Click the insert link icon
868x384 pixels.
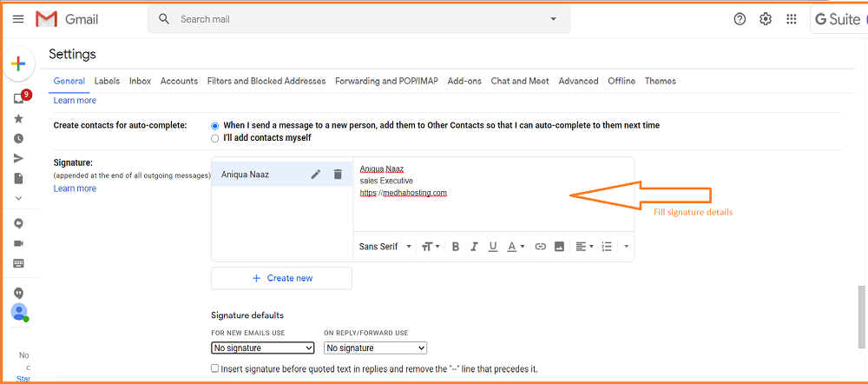coord(540,247)
